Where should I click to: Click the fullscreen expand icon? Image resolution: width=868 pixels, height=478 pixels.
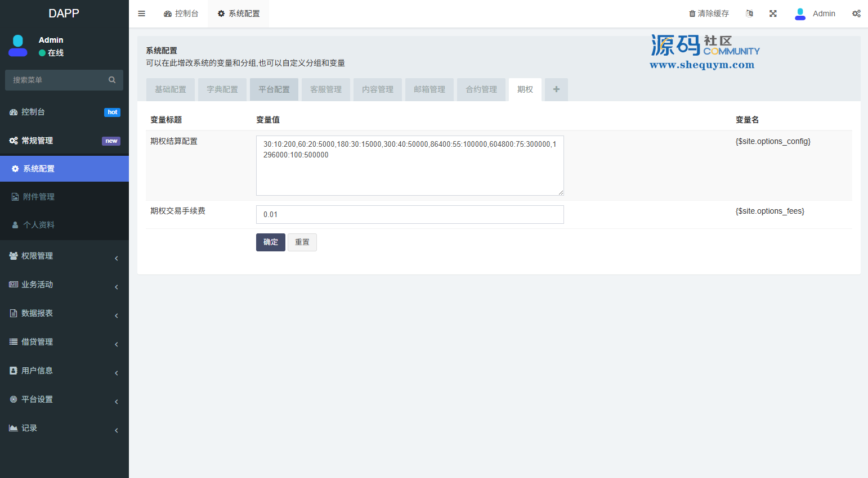pyautogui.click(x=773, y=13)
